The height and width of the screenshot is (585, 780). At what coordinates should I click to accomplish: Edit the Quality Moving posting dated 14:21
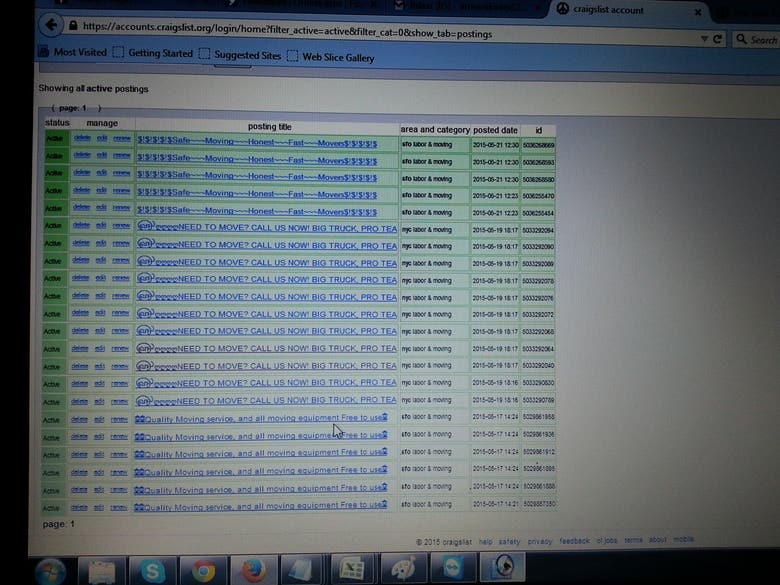pyautogui.click(x=99, y=507)
